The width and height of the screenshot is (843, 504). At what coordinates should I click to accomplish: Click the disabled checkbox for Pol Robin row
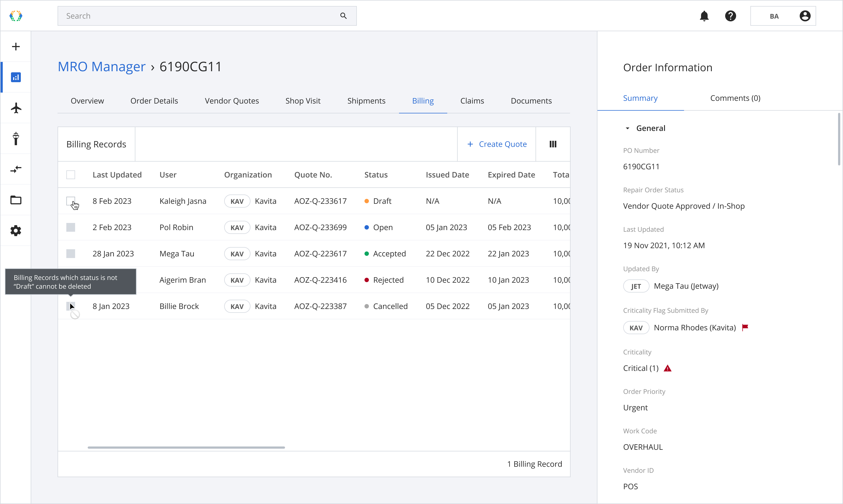[71, 227]
